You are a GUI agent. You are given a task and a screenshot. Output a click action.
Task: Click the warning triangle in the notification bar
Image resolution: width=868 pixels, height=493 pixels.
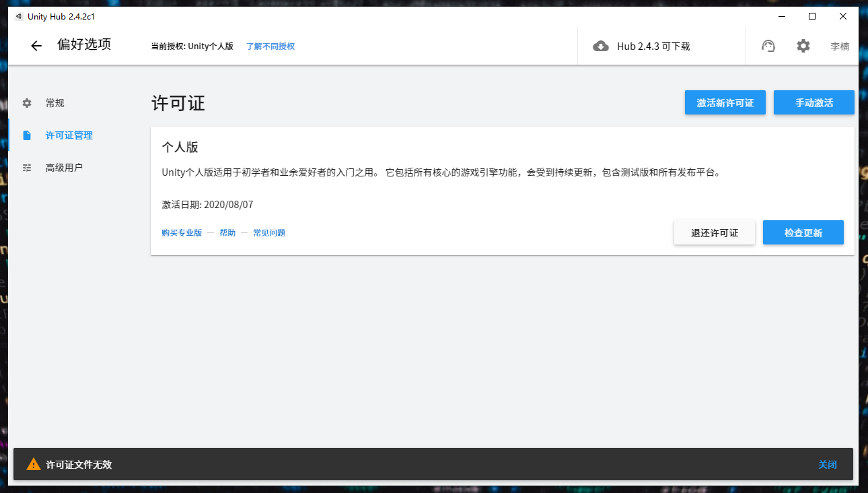[x=33, y=464]
